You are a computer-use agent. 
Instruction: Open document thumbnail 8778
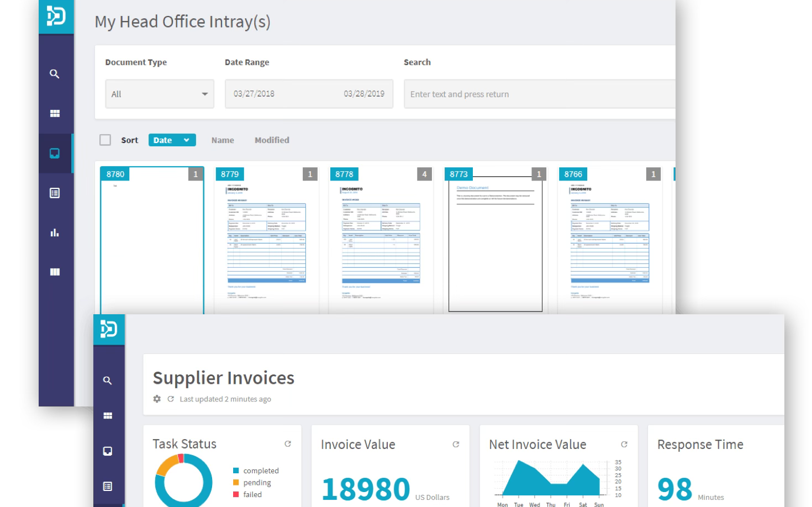[x=381, y=240]
